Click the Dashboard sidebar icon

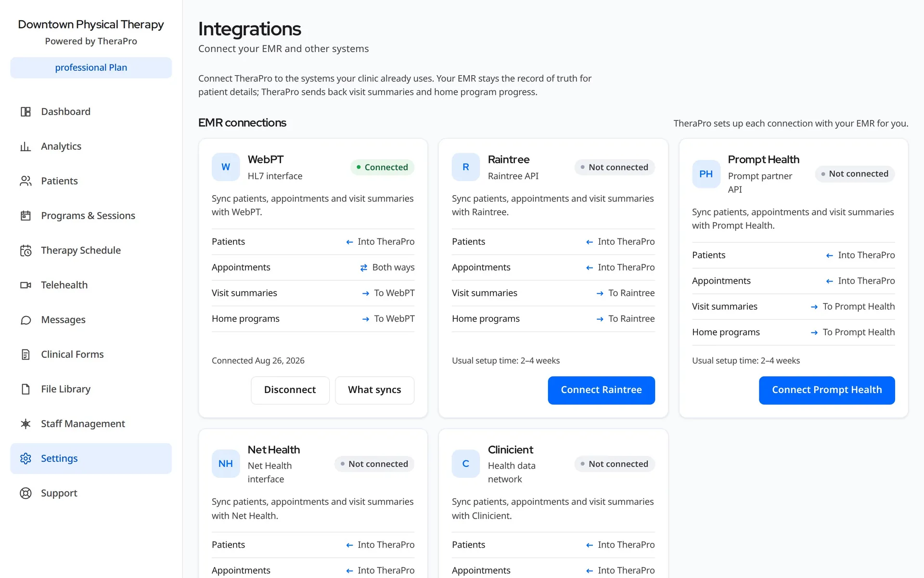click(x=26, y=112)
